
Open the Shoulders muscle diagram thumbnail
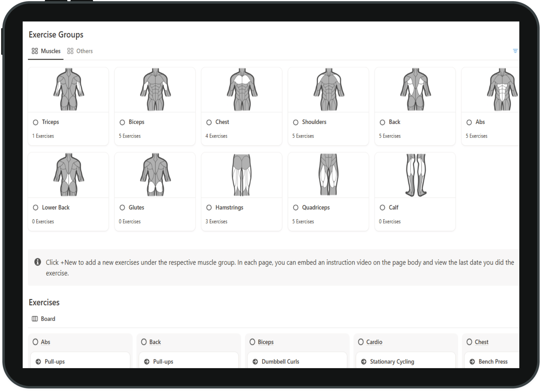(329, 89)
